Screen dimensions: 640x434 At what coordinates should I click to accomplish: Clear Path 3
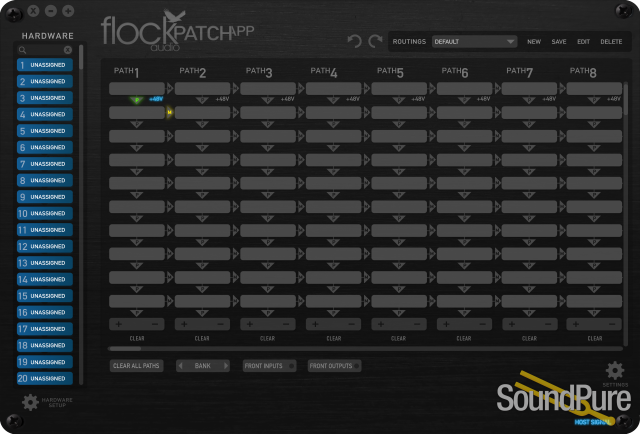267,338
